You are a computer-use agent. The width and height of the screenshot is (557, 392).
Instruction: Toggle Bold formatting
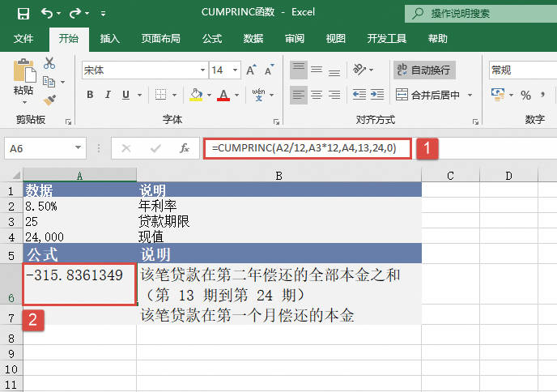pos(90,96)
